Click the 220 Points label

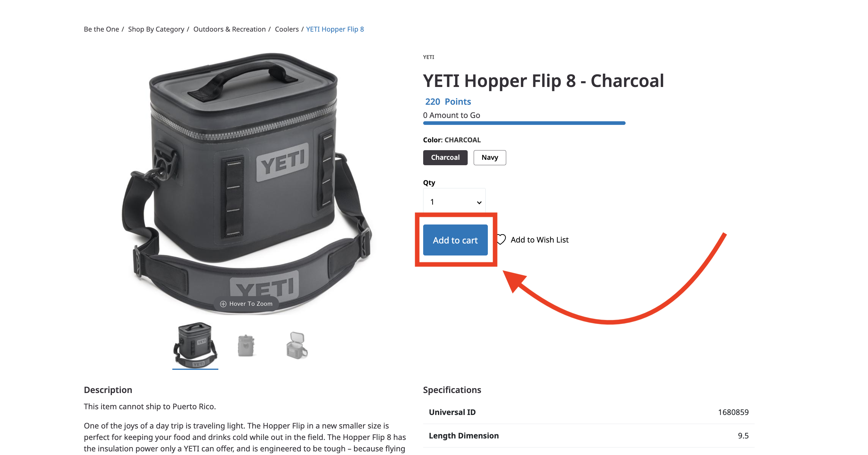coord(448,101)
